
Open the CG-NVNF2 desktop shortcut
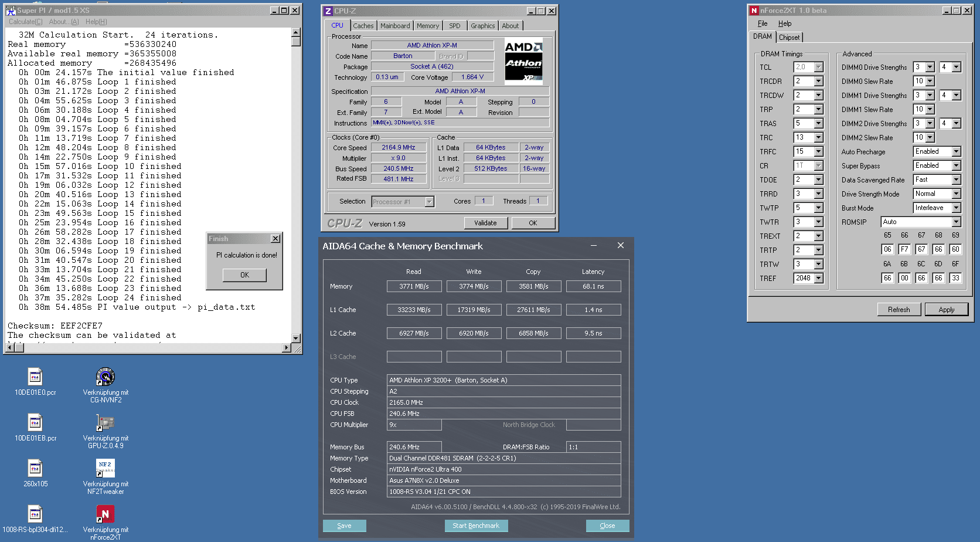click(x=106, y=377)
